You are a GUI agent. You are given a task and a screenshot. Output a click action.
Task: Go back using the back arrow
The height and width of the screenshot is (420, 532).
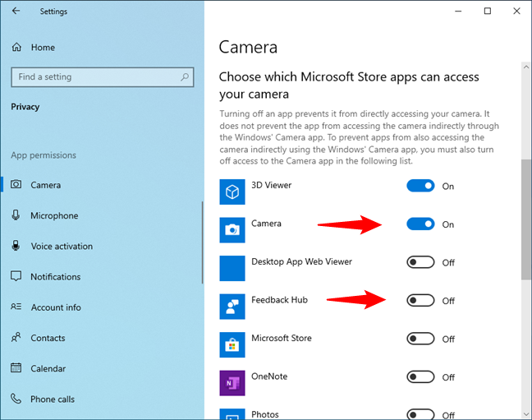[x=16, y=11]
